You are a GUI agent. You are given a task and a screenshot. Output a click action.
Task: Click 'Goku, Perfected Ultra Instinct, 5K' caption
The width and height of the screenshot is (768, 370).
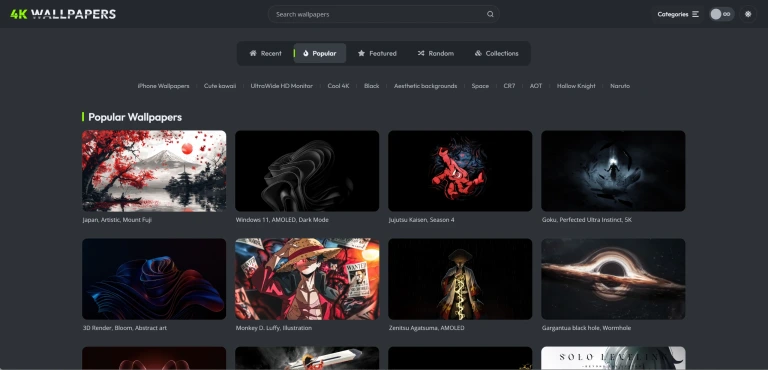click(587, 220)
